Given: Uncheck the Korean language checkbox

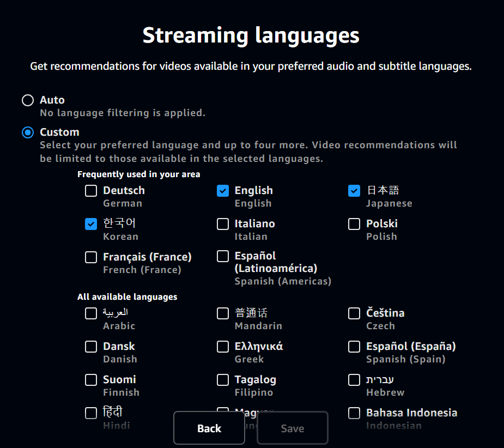Looking at the screenshot, I should 91,224.
